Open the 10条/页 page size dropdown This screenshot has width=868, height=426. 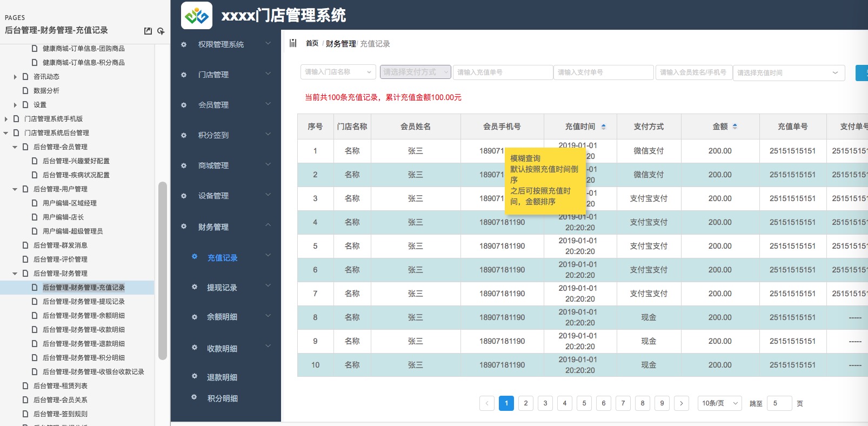click(720, 403)
